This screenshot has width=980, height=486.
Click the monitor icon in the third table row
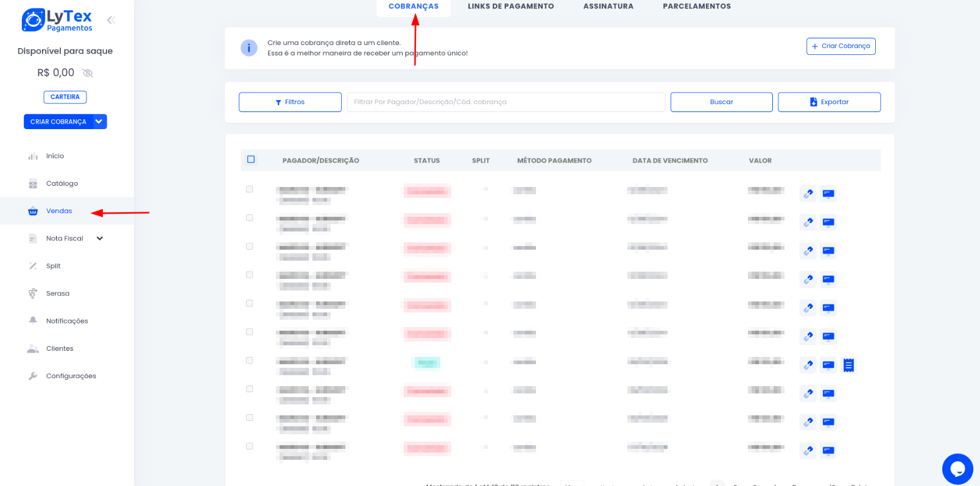[x=828, y=251]
